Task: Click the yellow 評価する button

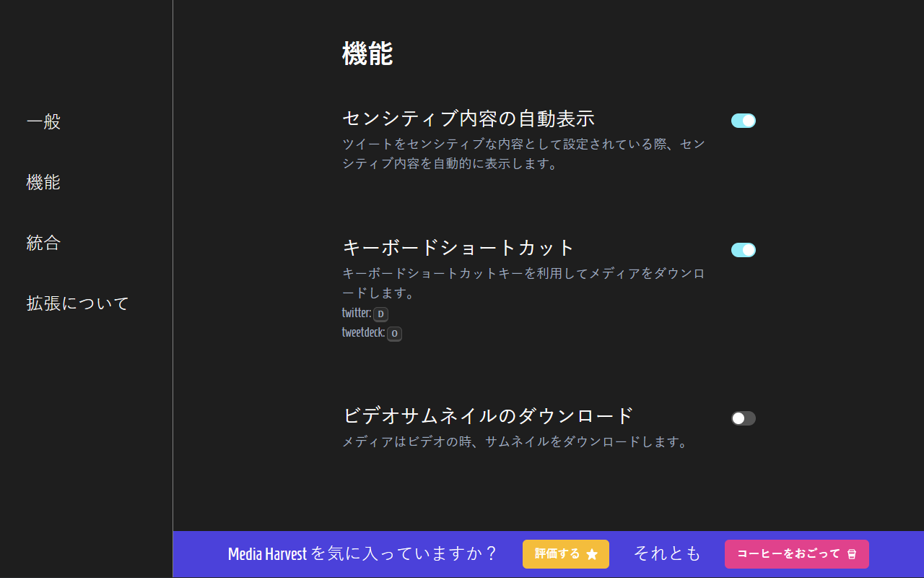Action: pyautogui.click(x=566, y=554)
